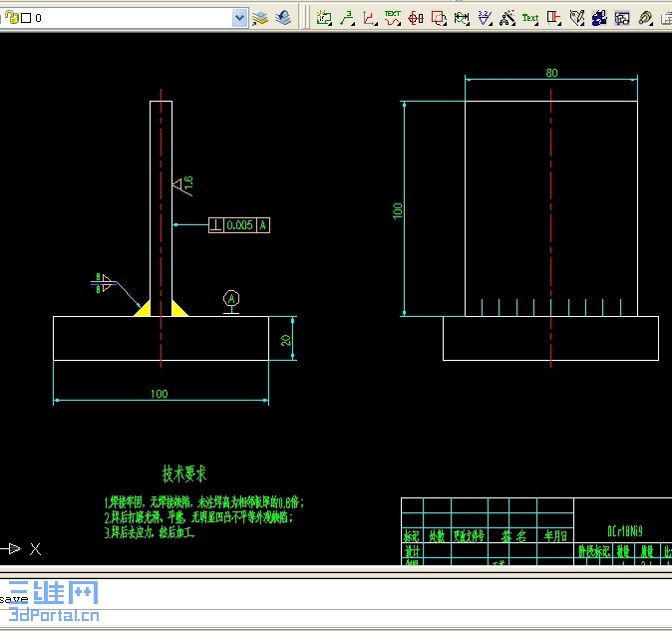Click the Layer Previous icon with blue arrow

(283, 18)
